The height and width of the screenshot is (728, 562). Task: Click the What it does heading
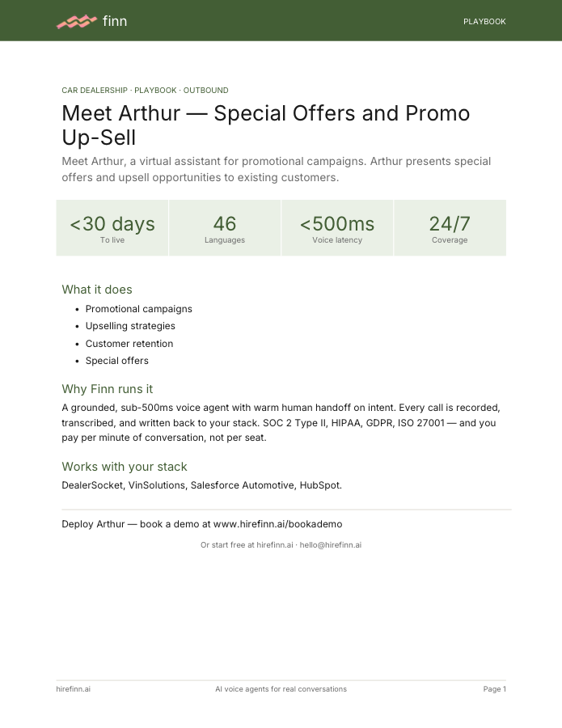point(97,290)
